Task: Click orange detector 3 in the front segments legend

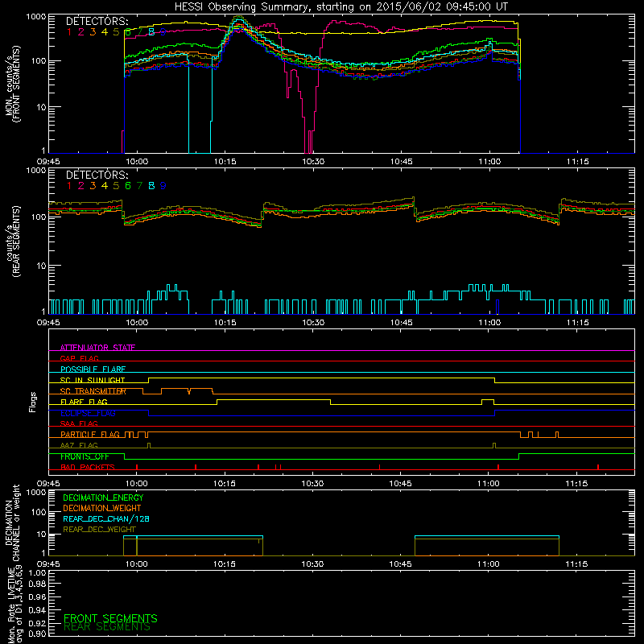Action: [93, 32]
